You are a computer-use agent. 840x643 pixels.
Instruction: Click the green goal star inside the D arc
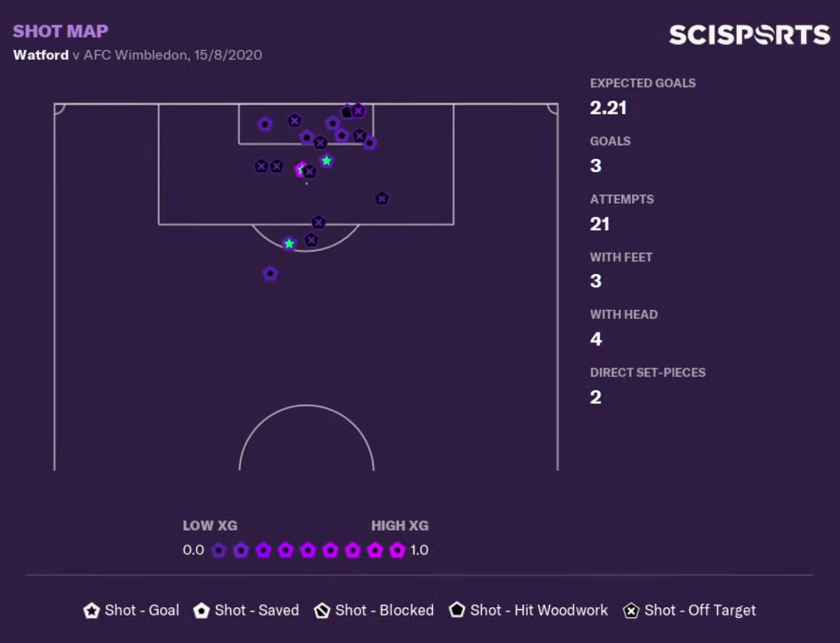289,243
